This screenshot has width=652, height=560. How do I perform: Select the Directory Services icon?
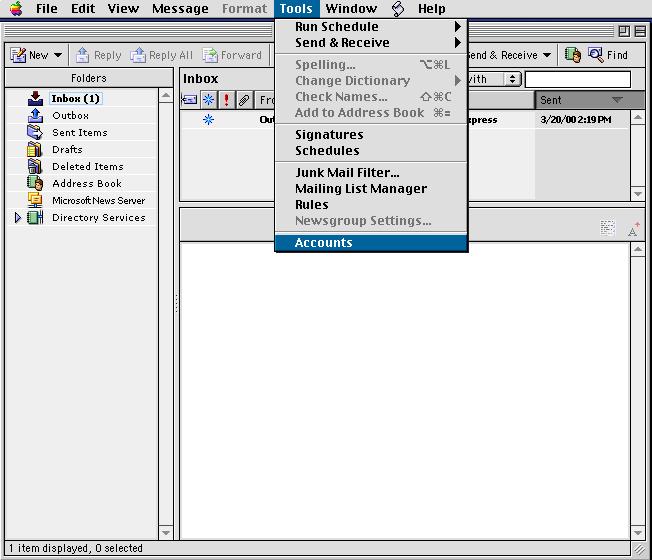(35, 217)
